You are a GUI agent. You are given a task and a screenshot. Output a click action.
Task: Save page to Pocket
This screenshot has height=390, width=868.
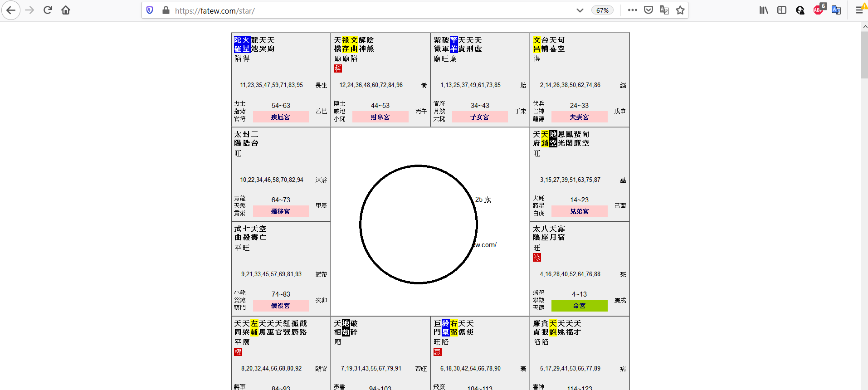point(649,10)
